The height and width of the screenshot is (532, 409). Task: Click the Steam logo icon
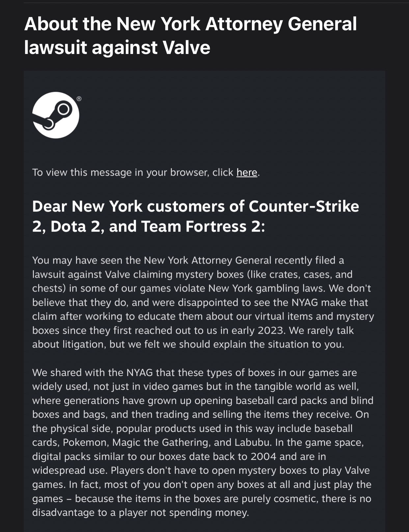(x=56, y=115)
